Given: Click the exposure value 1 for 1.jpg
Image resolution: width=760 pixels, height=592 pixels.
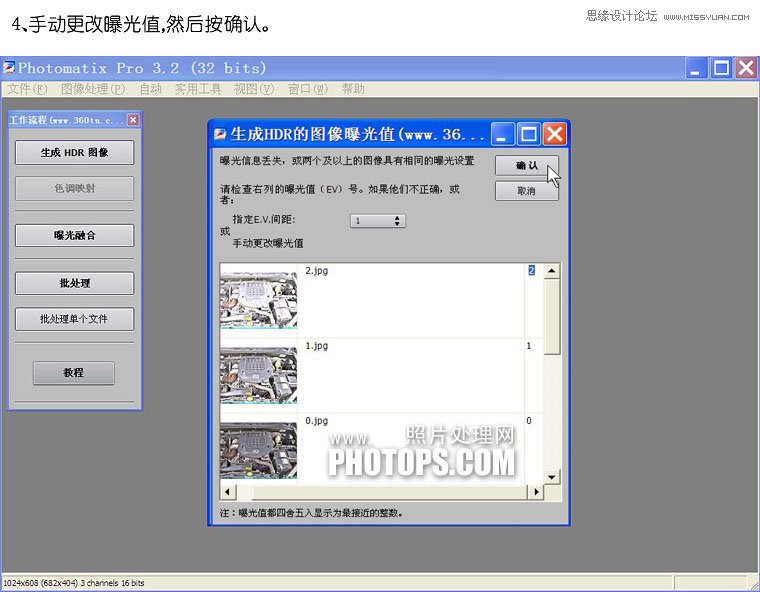Looking at the screenshot, I should point(529,346).
